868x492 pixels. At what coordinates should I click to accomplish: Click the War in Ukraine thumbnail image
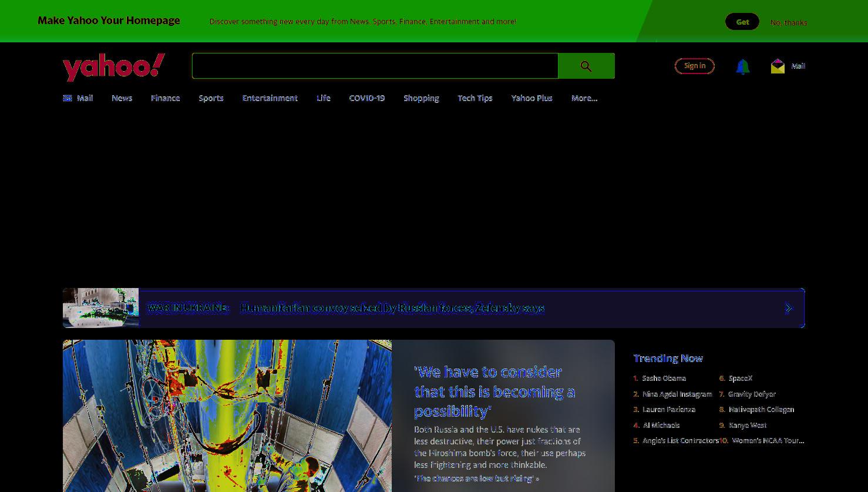101,308
